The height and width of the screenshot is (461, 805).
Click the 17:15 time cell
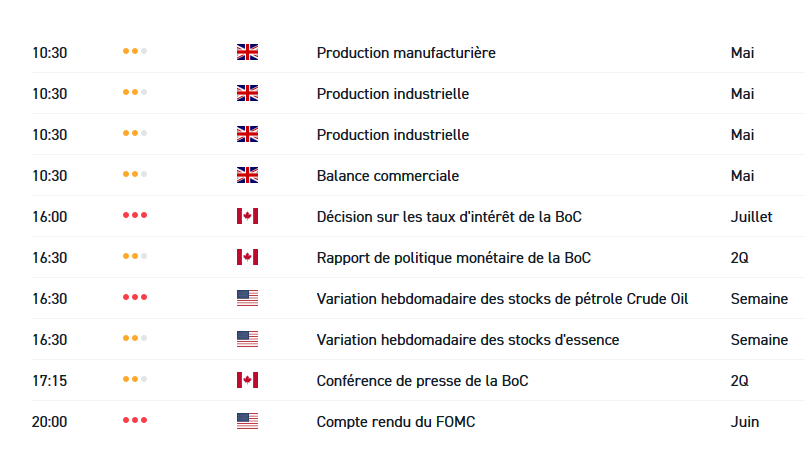[49, 380]
